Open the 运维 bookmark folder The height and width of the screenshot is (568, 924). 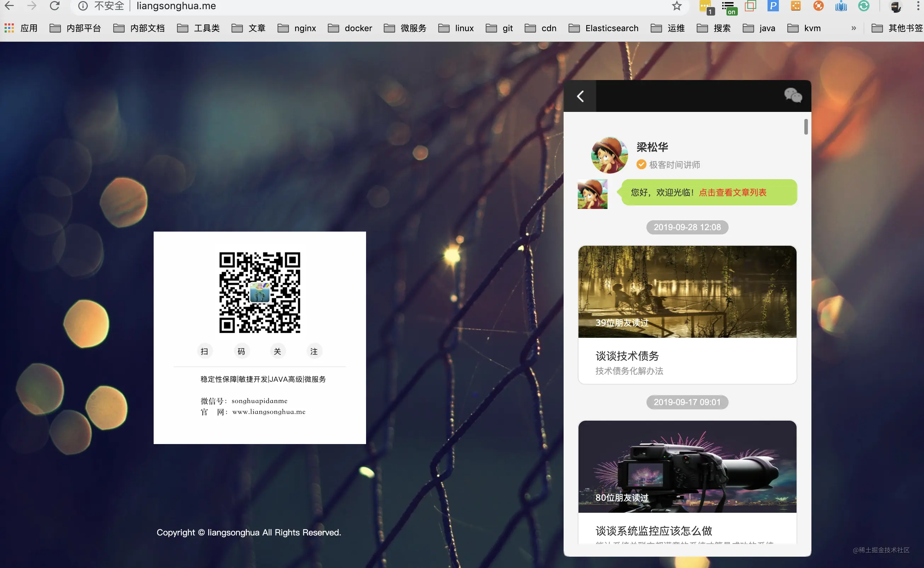(x=668, y=28)
